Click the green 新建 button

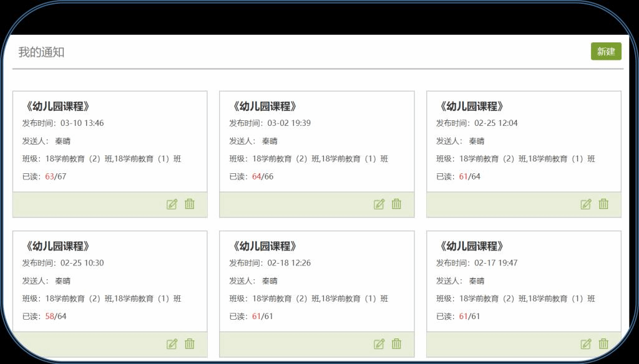[605, 52]
